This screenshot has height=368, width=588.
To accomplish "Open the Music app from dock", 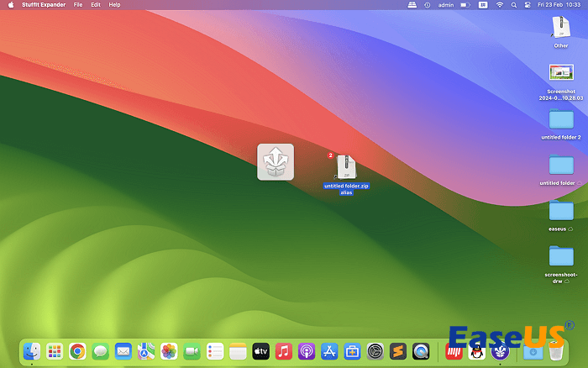I will click(283, 351).
